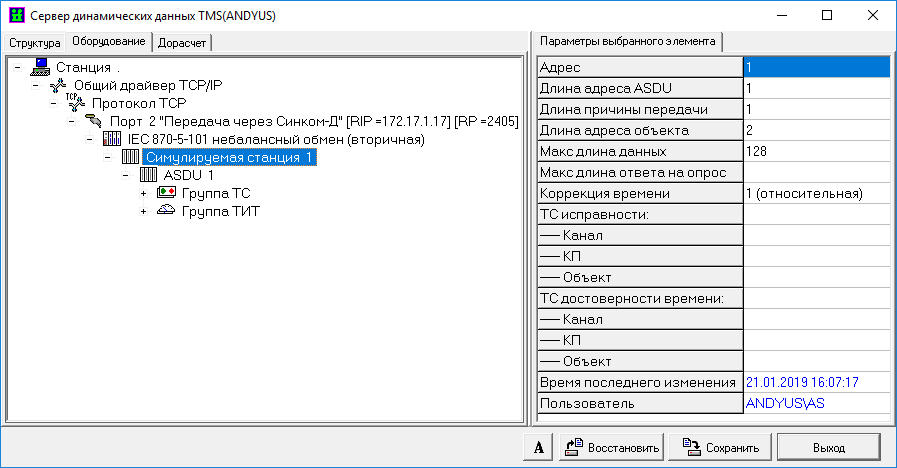Expand the Группа ТИТ tree node
The width and height of the screenshot is (897, 468).
pyautogui.click(x=144, y=211)
